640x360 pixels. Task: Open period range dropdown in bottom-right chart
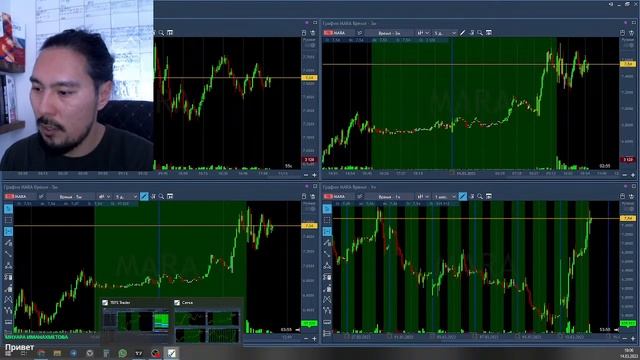445,196
